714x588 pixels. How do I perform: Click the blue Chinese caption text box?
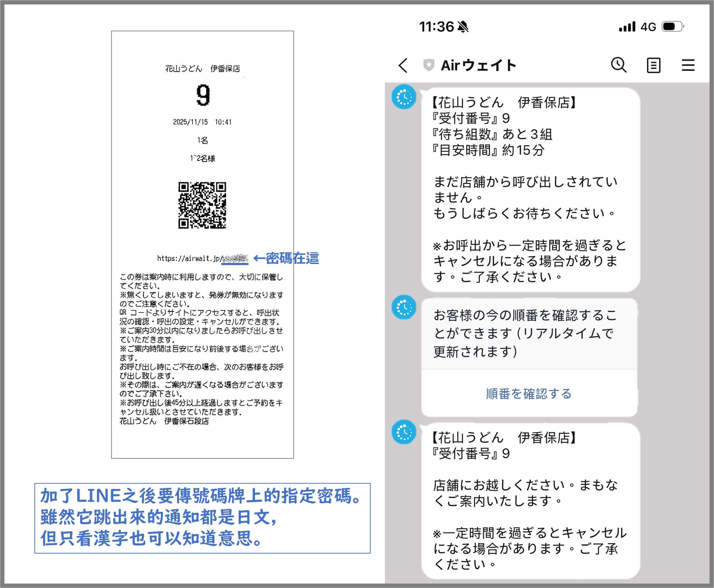click(202, 518)
